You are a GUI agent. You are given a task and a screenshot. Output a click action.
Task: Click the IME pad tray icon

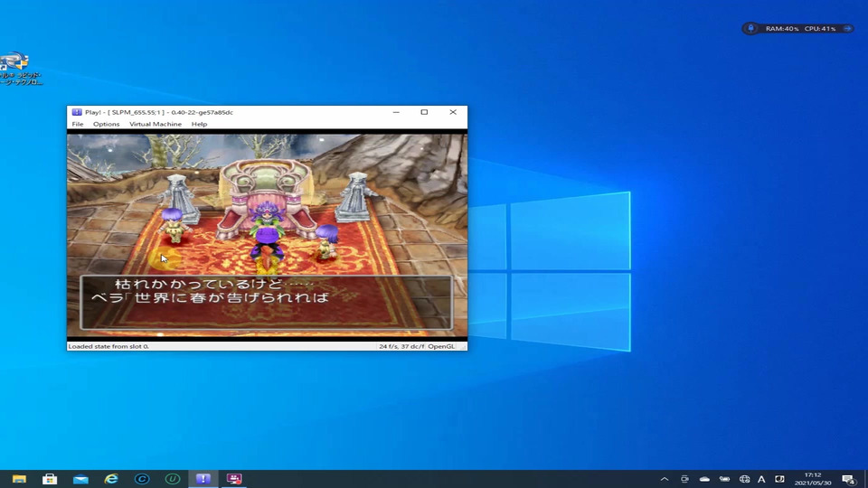tap(779, 479)
